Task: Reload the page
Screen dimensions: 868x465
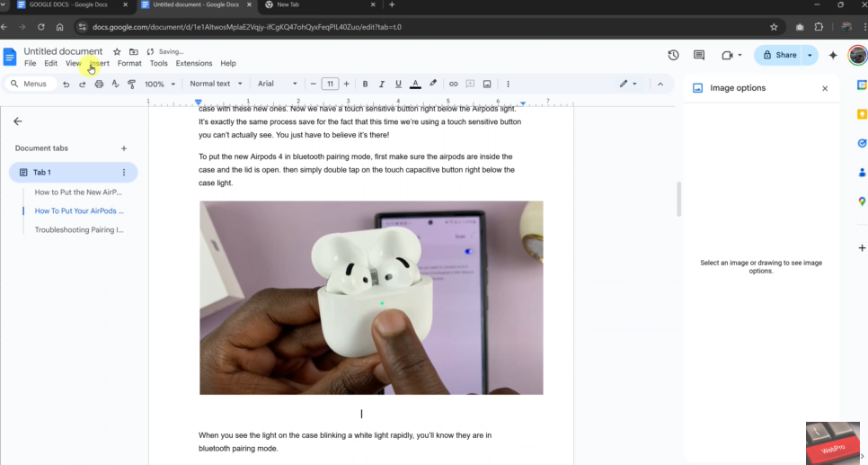Action: tap(41, 27)
